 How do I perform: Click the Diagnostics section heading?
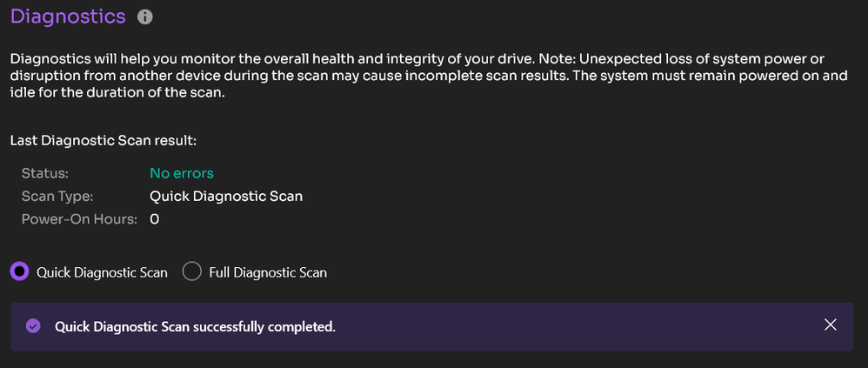(x=68, y=17)
